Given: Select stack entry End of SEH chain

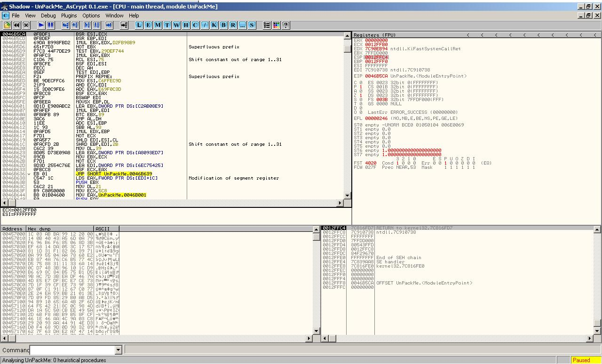Looking at the screenshot, I should pos(399,258).
